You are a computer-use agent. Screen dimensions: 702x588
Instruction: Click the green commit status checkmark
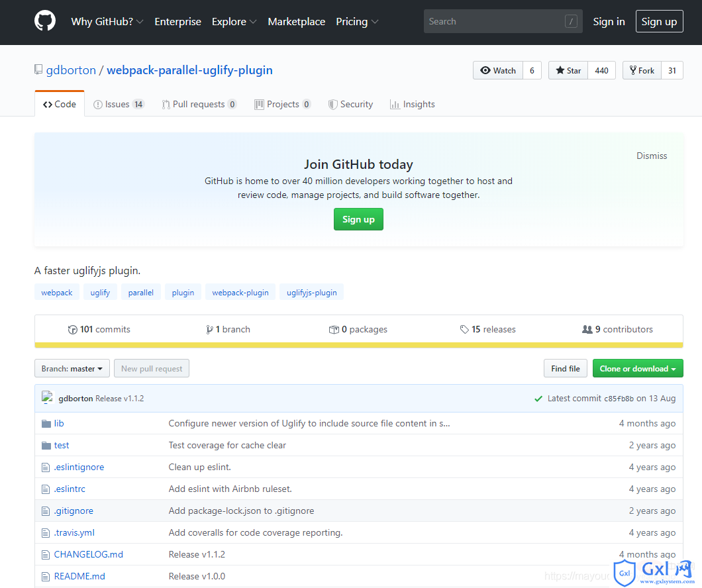tap(538, 399)
